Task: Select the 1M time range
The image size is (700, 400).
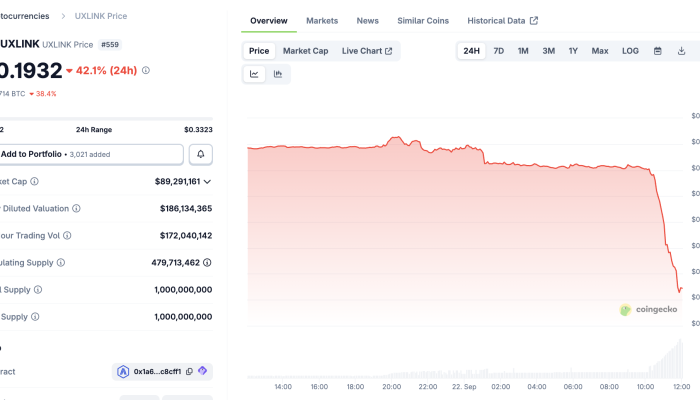Action: tap(523, 51)
